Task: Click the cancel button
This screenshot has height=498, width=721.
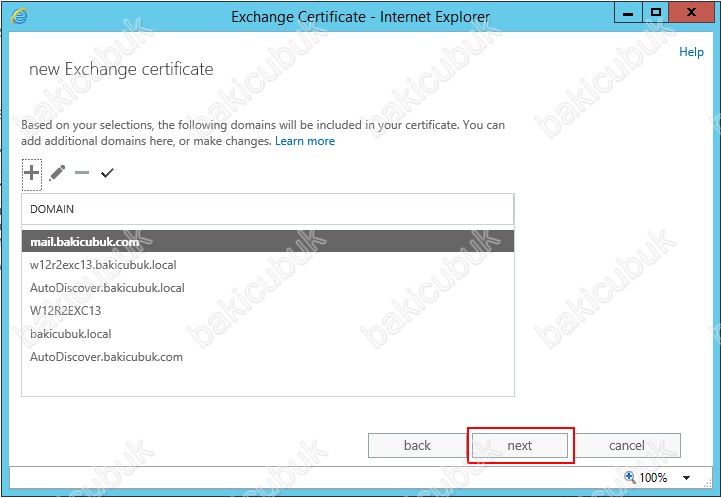Action: (x=627, y=445)
